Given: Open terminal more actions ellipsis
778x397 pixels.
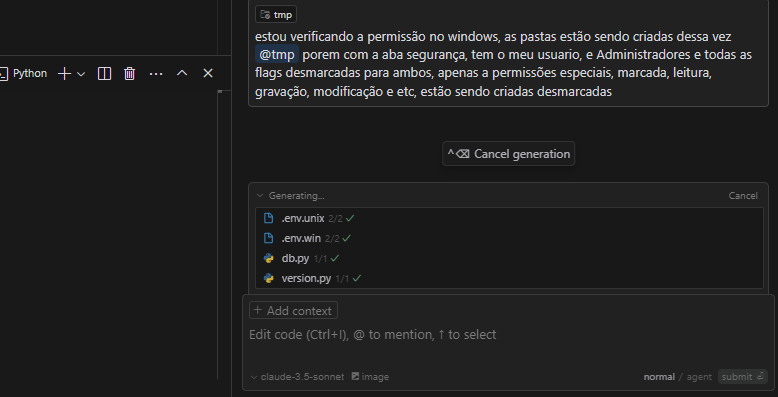Looking at the screenshot, I should (x=156, y=74).
